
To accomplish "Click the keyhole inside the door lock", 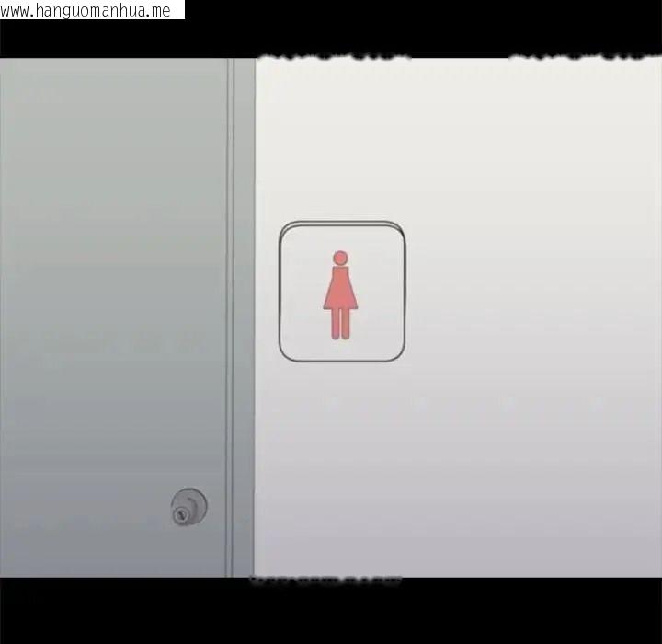I will coord(181,514).
